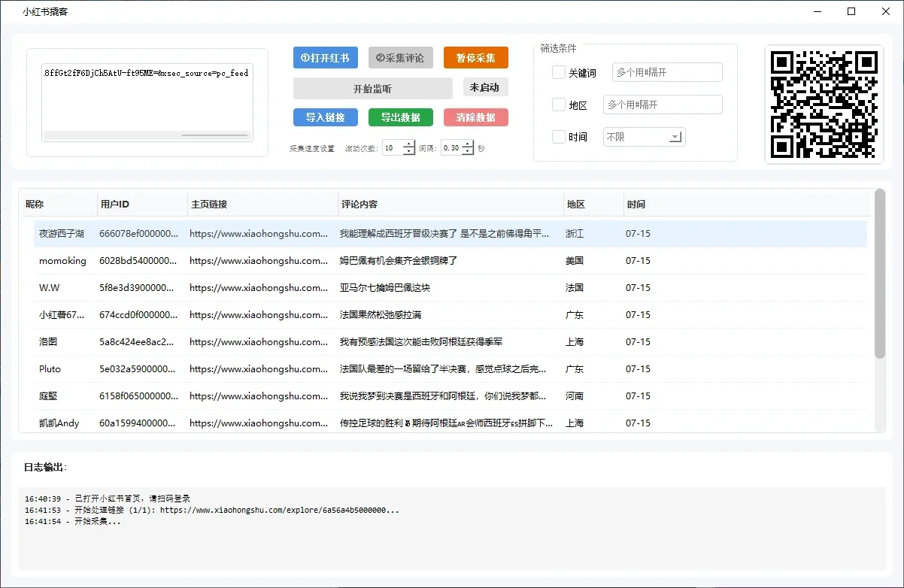Sort by the 用户ID column header
This screenshot has height=588, width=904.
(142, 204)
